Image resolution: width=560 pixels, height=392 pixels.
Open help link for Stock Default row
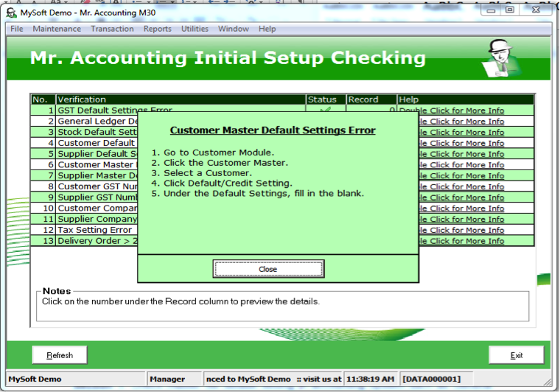point(461,132)
